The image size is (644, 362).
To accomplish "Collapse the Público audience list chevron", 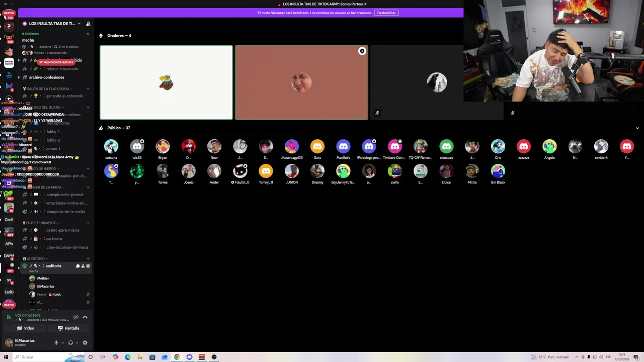I will tap(637, 128).
